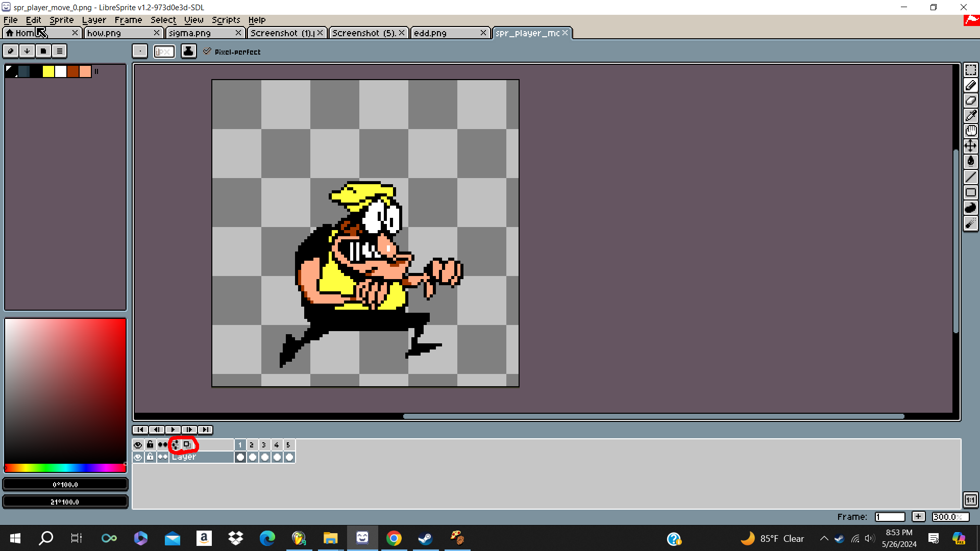Hide the Layer using its eye icon
This screenshot has height=551, width=980.
(x=138, y=457)
